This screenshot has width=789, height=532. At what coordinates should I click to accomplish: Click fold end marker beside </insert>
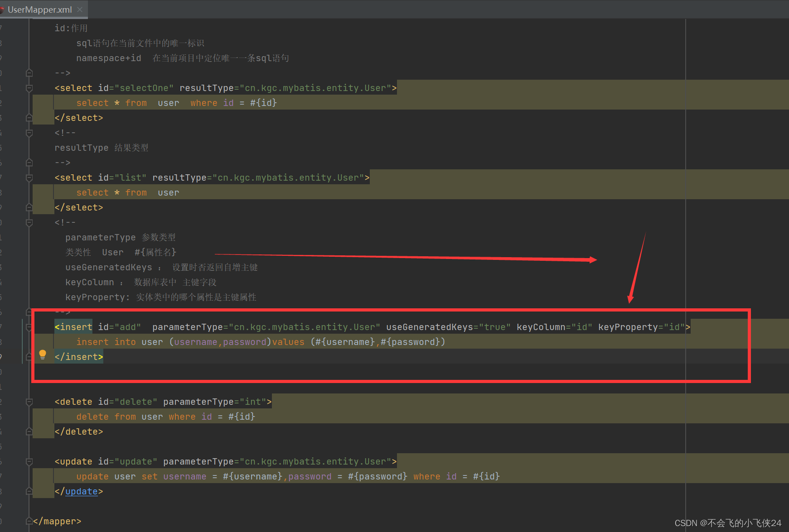[29, 357]
